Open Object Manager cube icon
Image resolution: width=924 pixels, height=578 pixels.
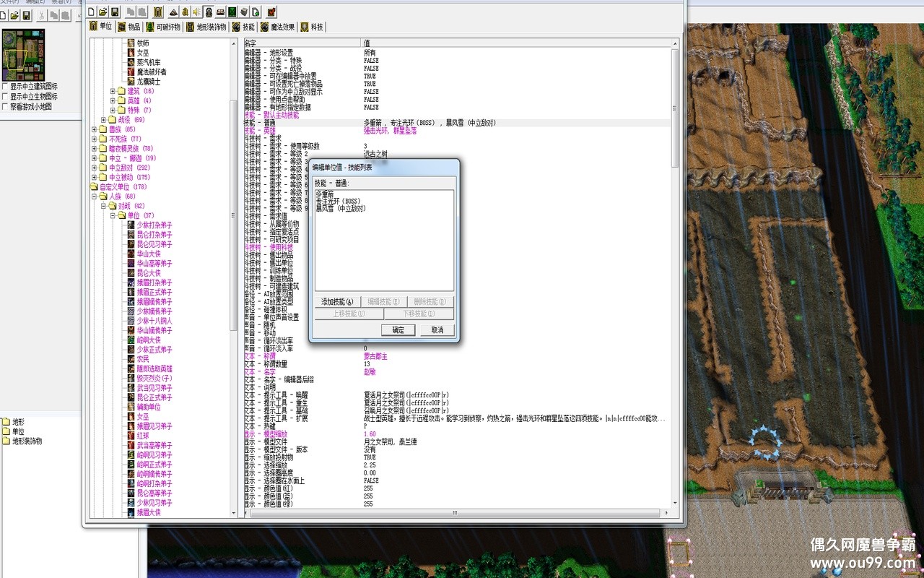click(243, 12)
